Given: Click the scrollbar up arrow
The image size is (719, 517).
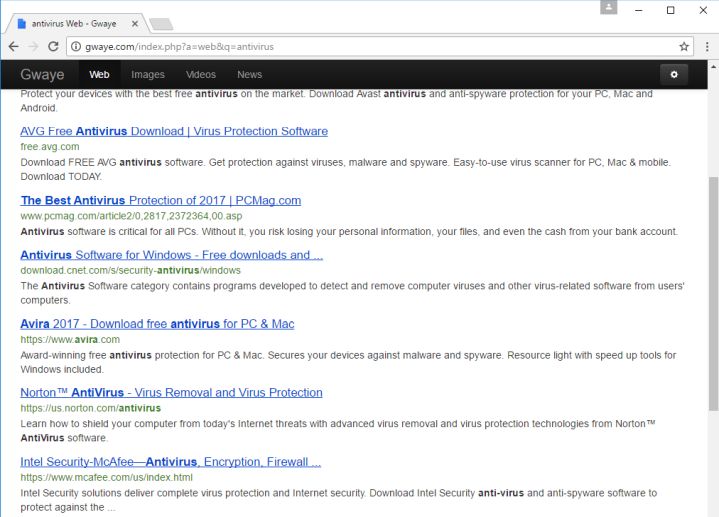Looking at the screenshot, I should [x=713, y=67].
